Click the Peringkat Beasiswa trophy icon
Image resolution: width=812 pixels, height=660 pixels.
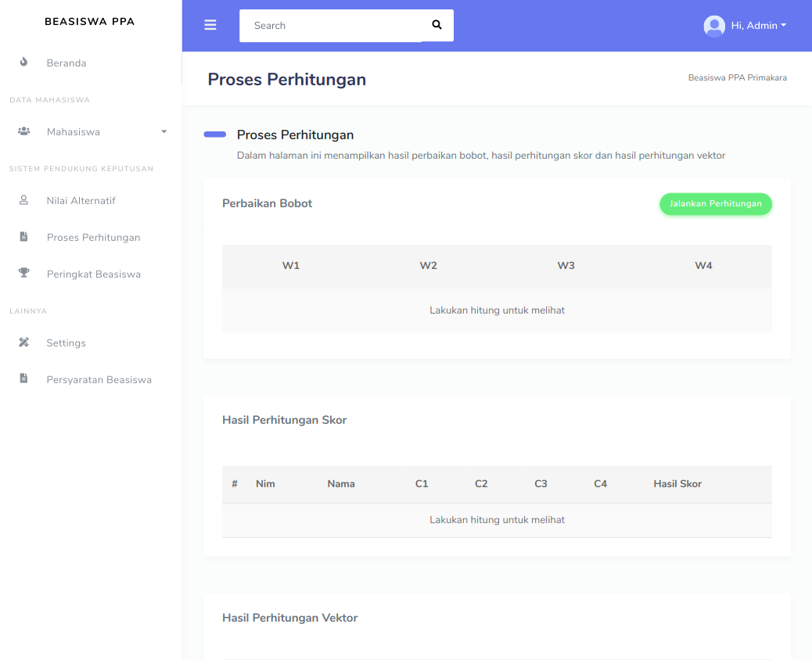click(x=23, y=274)
